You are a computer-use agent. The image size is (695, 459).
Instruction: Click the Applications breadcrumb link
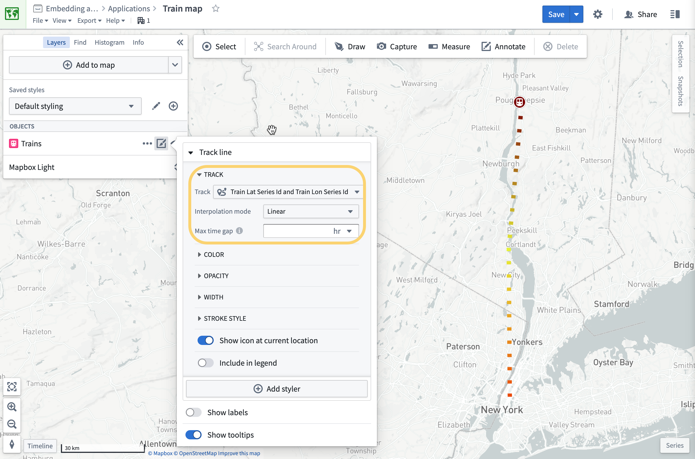[129, 8]
